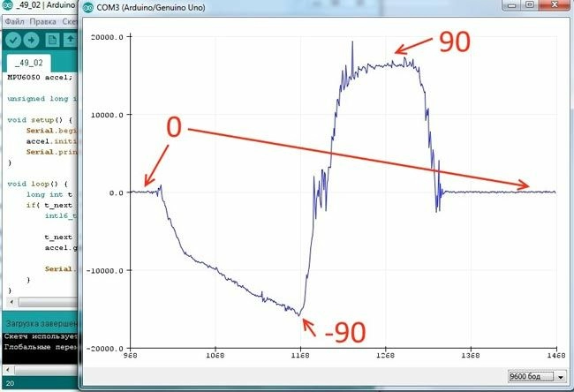Select the _49_02 sketch tab
Screen dimensions: 574x392
tap(29, 64)
